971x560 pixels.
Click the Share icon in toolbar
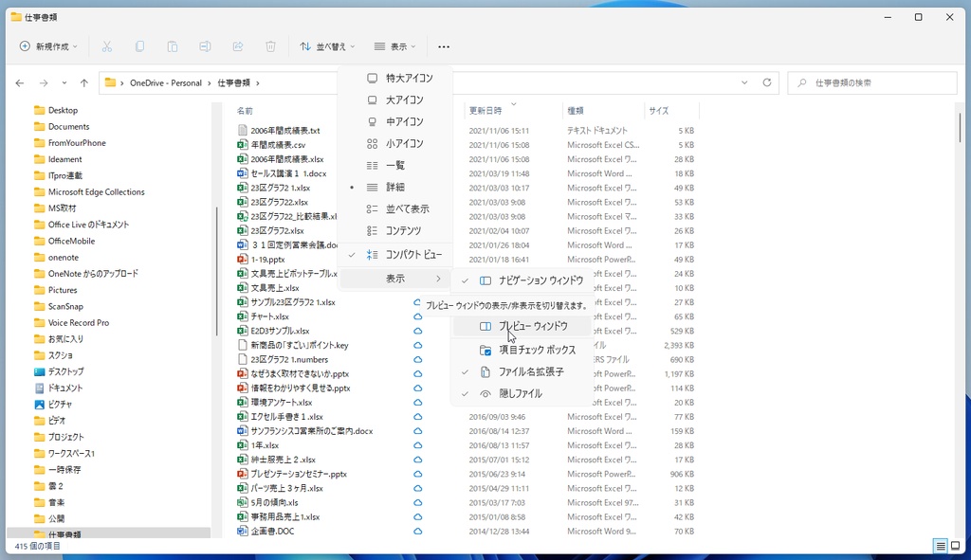[x=238, y=46]
